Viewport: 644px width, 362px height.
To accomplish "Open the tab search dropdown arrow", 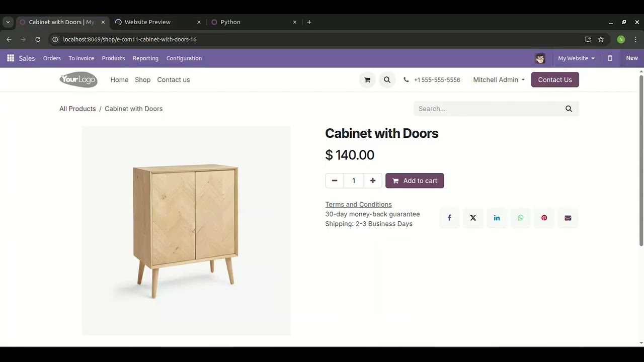I will [8, 22].
